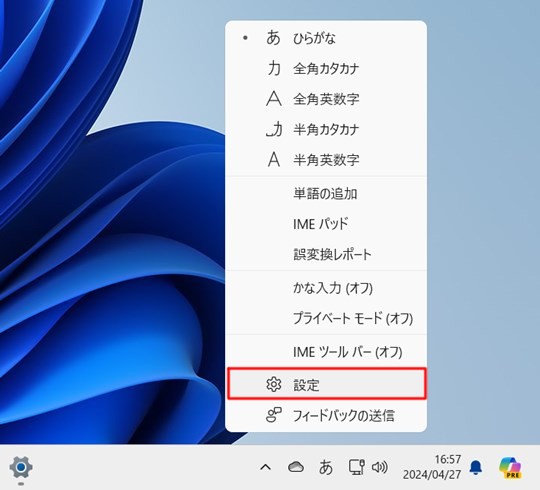This screenshot has height=490, width=540.
Task: Select 半角カタカナ input mode
Action: [x=326, y=129]
